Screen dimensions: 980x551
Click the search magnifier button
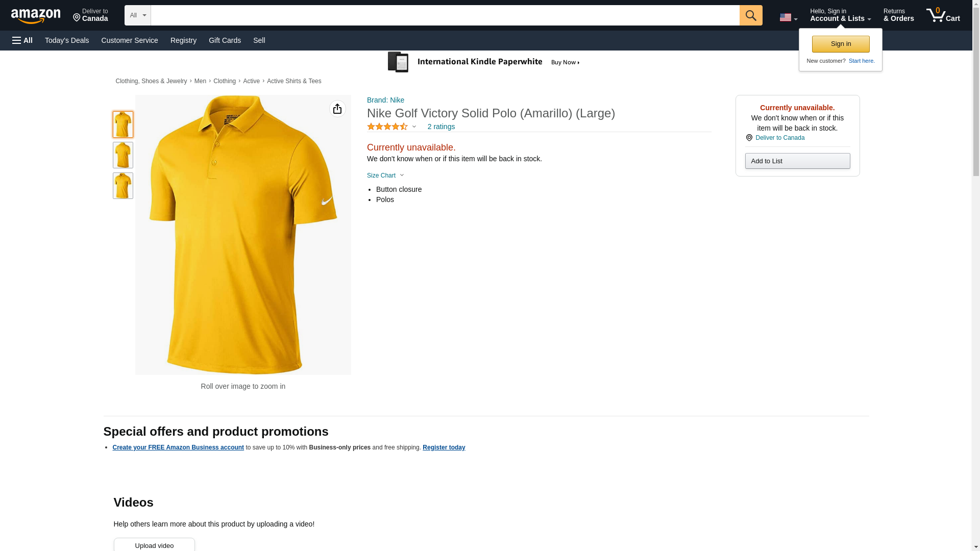[x=750, y=15]
